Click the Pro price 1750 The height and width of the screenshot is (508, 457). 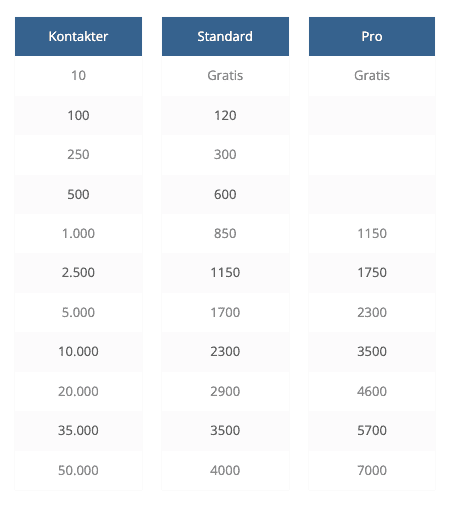pyautogui.click(x=372, y=273)
